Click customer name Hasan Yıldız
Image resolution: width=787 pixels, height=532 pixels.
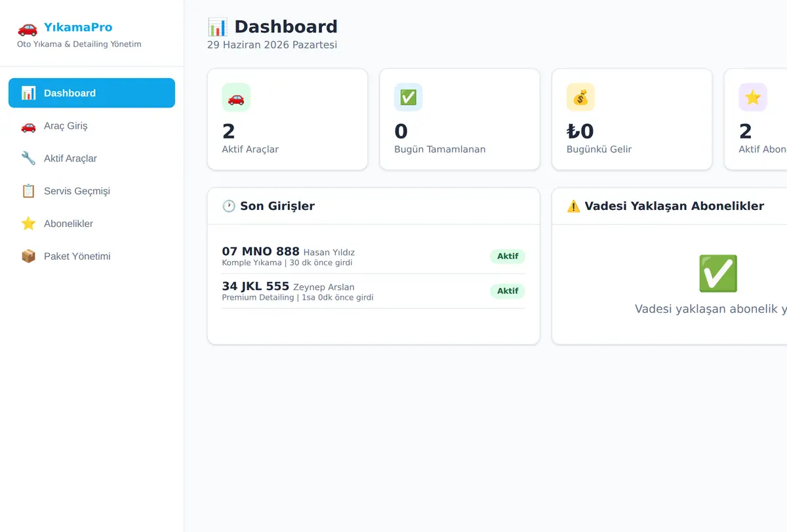coord(329,253)
